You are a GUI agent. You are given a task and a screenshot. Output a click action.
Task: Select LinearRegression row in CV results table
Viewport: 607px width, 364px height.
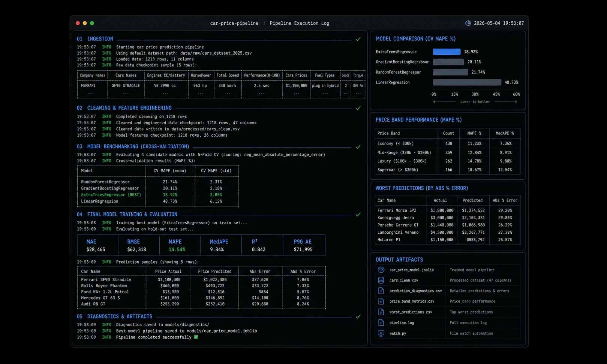pos(158,201)
